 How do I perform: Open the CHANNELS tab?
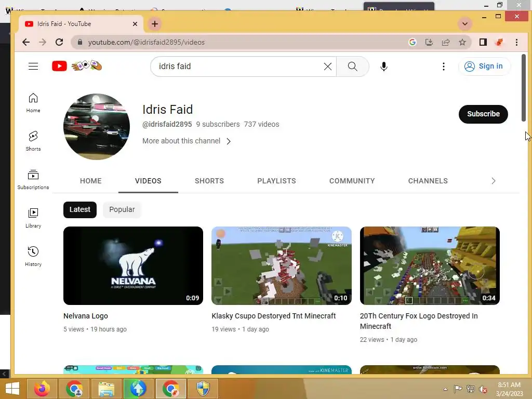428,181
